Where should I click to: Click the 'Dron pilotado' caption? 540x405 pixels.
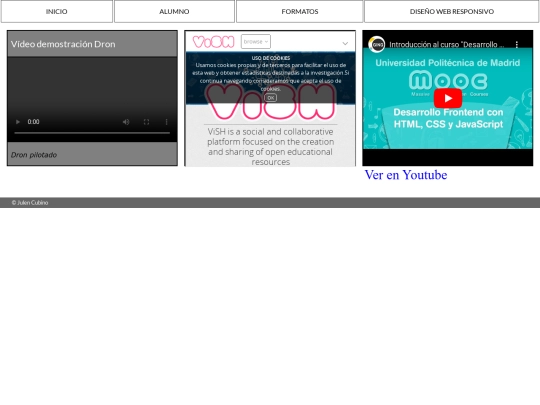pyautogui.click(x=34, y=155)
